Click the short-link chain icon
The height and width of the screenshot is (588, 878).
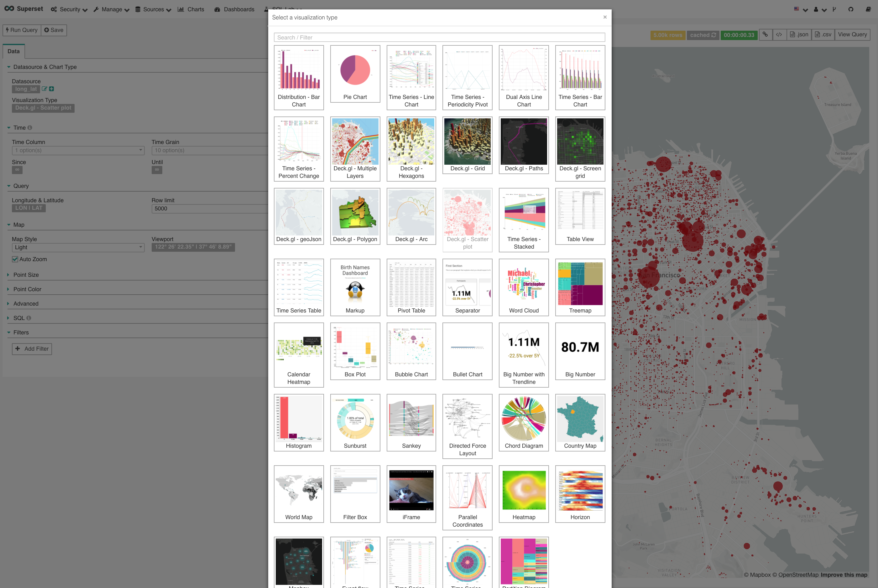765,34
